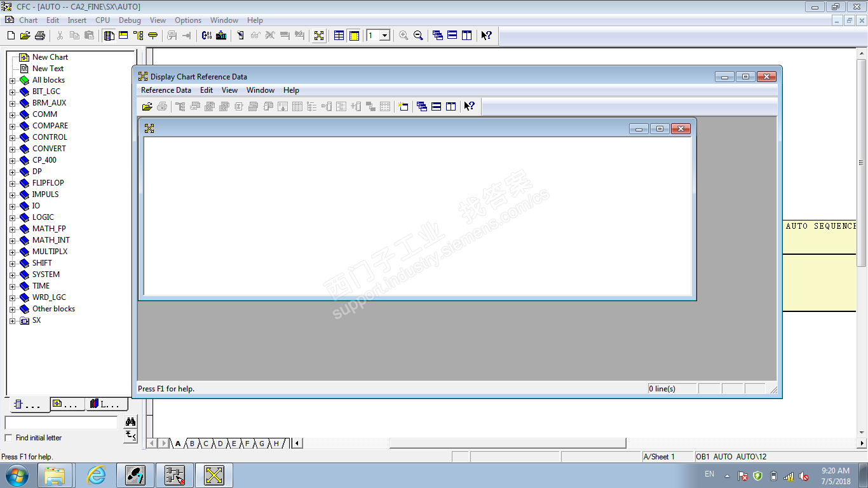Zoom out on the CFC chart
868x488 pixels.
[418, 36]
